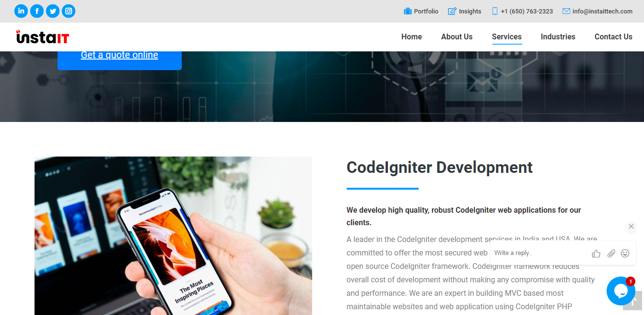Open the LinkedIn social icon
The image size is (644, 315).
coord(21,11)
